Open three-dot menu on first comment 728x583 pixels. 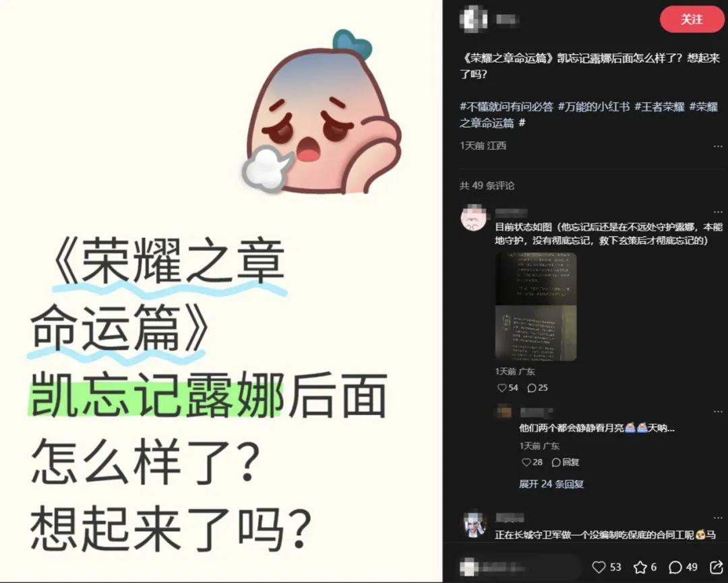click(718, 212)
